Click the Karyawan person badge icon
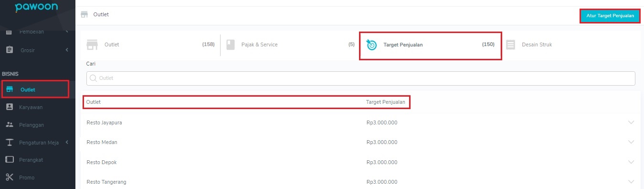 pyautogui.click(x=9, y=107)
